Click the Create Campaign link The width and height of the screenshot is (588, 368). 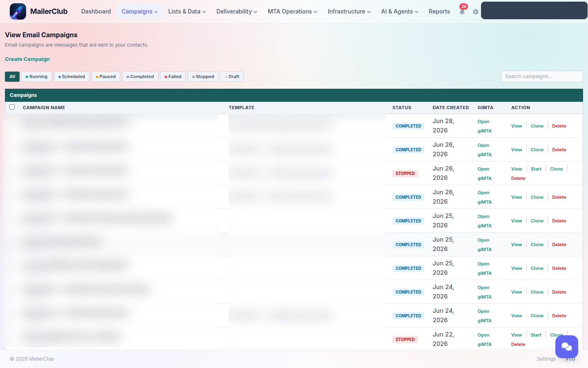(27, 59)
